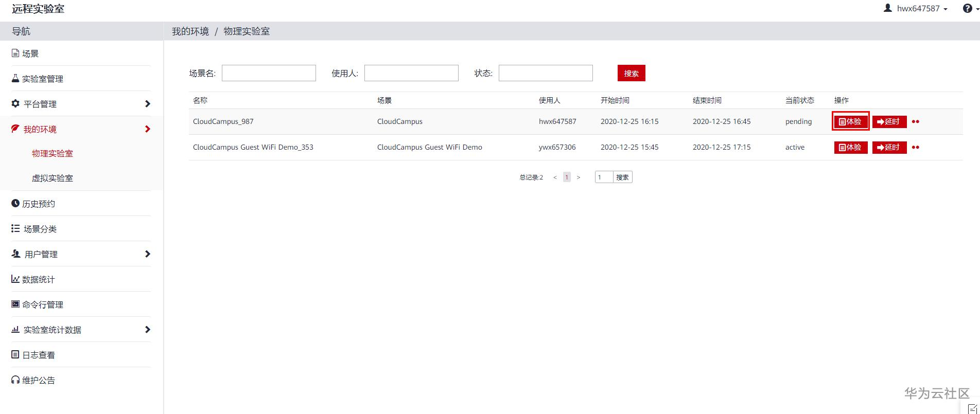Expand the 实验室统计数据 menu arrow
Viewport: 980px width, 414px height.
point(148,330)
